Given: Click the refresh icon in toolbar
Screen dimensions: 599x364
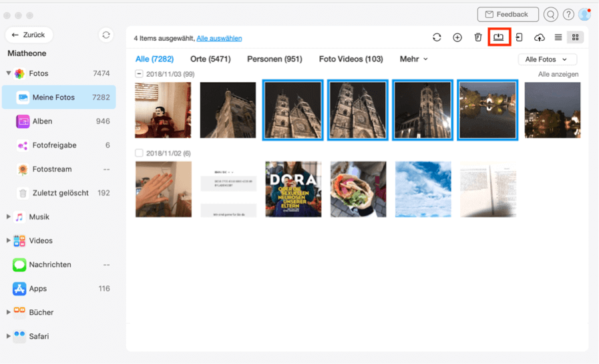Looking at the screenshot, I should click(x=437, y=37).
